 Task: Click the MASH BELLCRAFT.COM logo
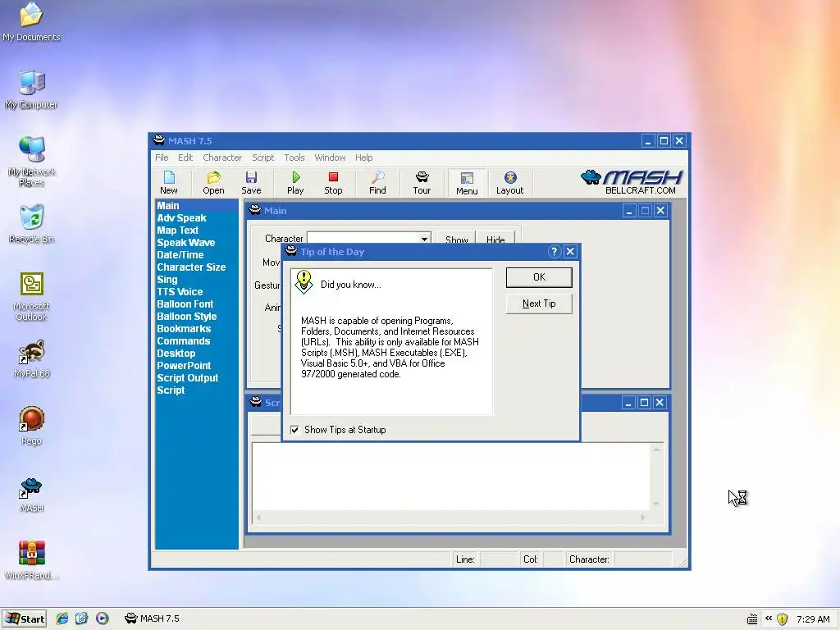pyautogui.click(x=632, y=182)
